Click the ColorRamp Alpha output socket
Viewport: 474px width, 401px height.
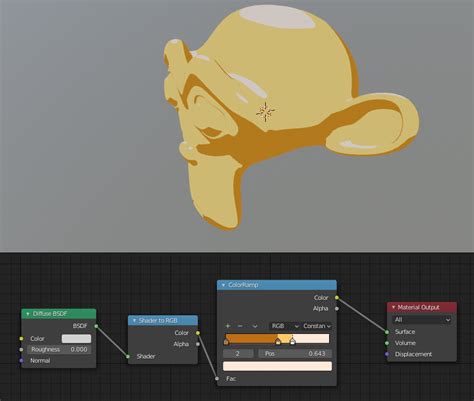pyautogui.click(x=337, y=309)
